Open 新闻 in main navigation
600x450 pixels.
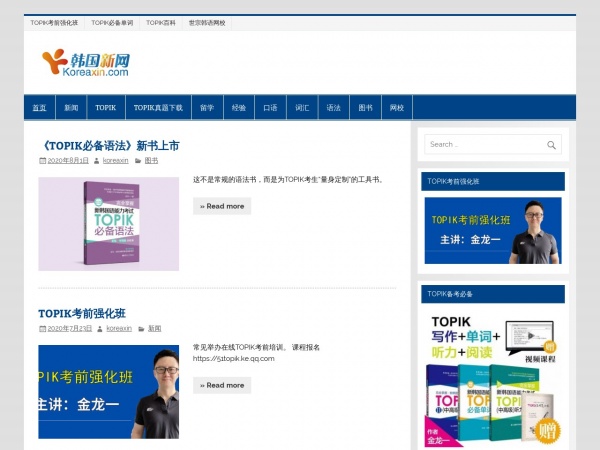point(71,108)
